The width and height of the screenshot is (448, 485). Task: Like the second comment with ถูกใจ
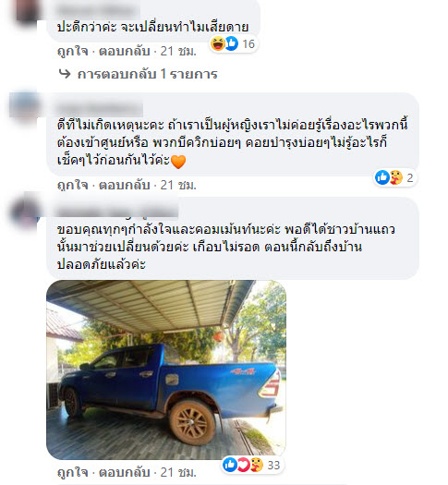[x=73, y=186]
